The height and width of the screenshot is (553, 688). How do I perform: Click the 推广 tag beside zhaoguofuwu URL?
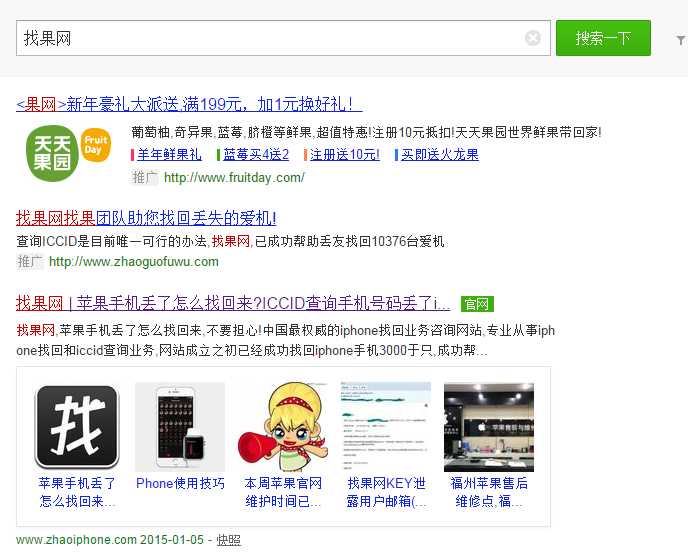tap(30, 262)
